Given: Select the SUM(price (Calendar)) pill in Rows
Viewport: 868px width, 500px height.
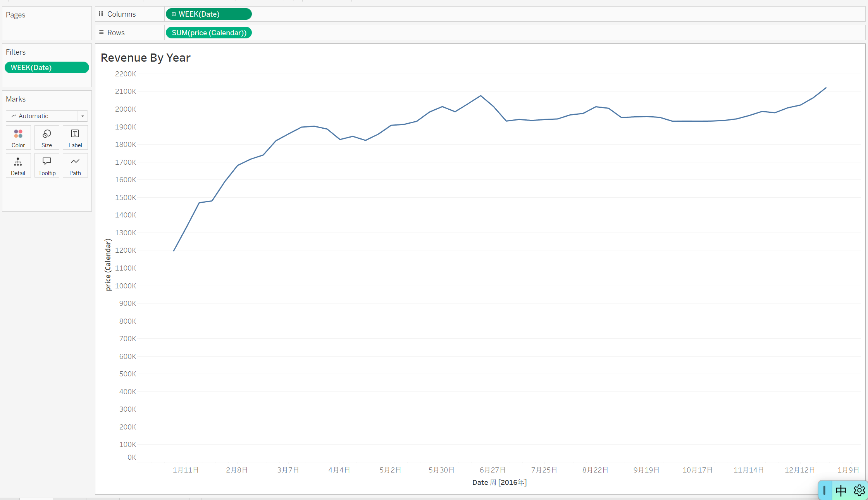Looking at the screenshot, I should pyautogui.click(x=209, y=33).
